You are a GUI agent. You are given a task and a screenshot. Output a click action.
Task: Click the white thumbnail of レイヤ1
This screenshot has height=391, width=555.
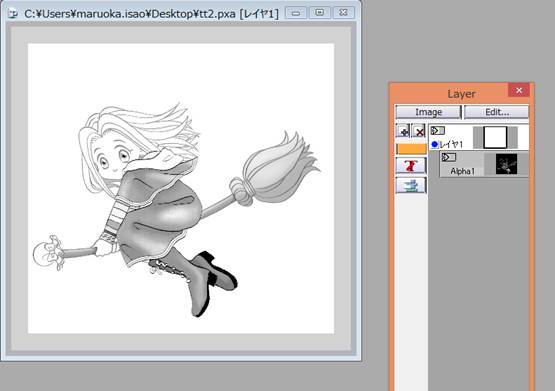[495, 137]
